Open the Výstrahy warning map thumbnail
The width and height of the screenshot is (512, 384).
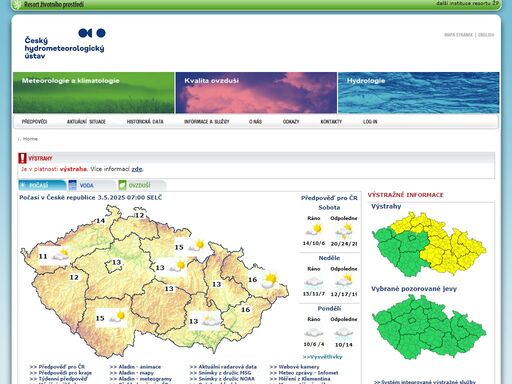pyautogui.click(x=429, y=244)
